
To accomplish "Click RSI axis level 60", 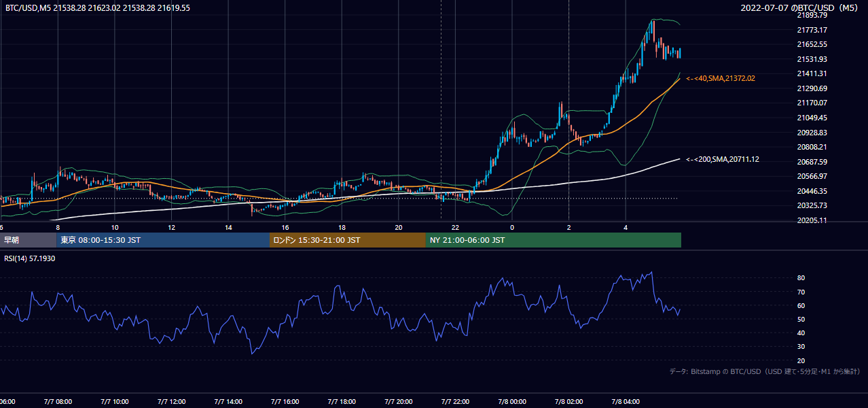I will (801, 305).
